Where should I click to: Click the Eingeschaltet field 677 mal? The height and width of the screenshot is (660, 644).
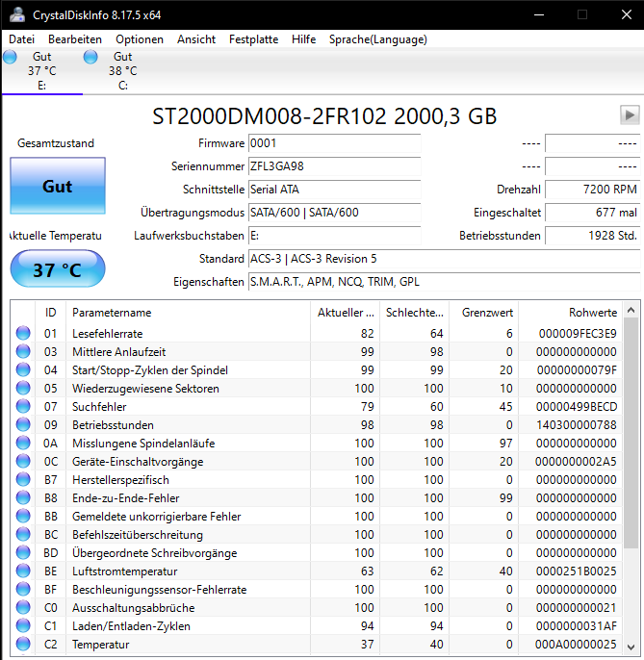pyautogui.click(x=593, y=212)
